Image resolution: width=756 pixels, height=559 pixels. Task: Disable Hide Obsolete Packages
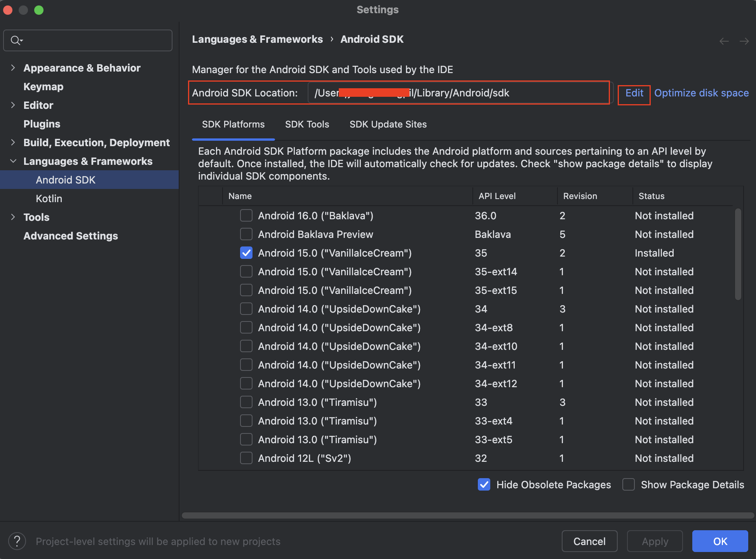coord(484,485)
